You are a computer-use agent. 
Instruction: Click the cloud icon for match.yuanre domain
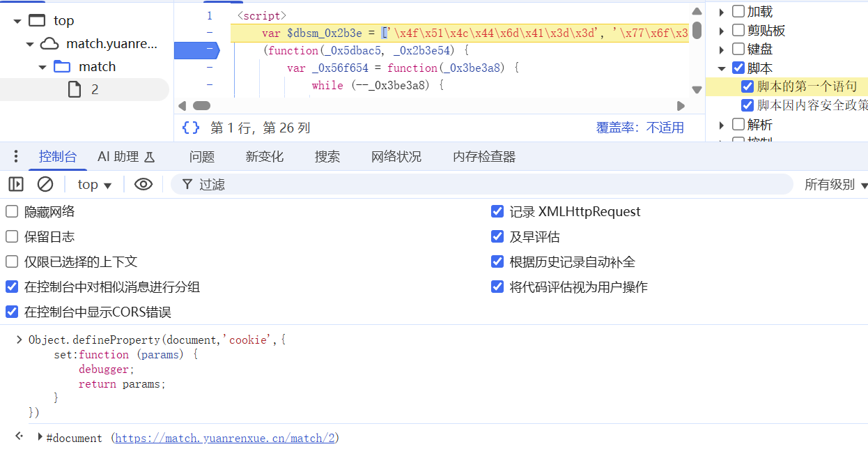[x=49, y=44]
